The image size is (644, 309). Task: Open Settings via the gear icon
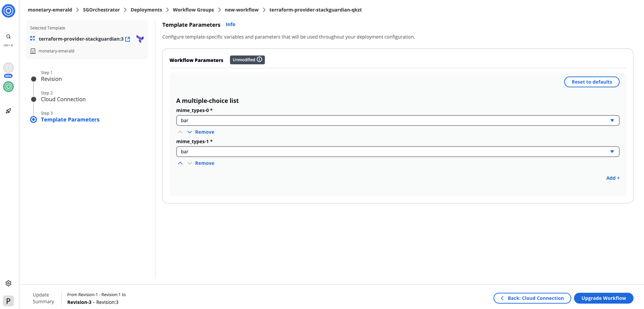click(8, 283)
